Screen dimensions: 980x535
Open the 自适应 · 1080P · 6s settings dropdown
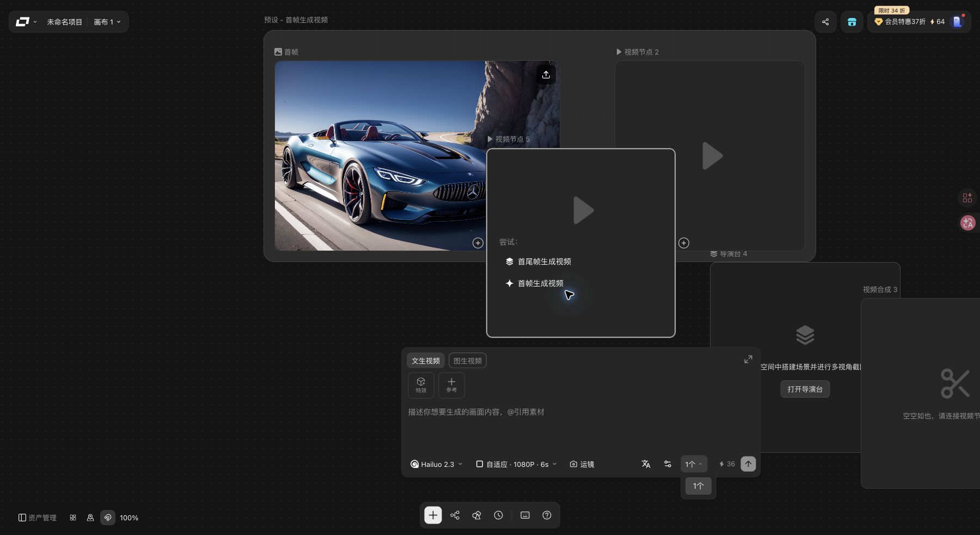coord(517,464)
